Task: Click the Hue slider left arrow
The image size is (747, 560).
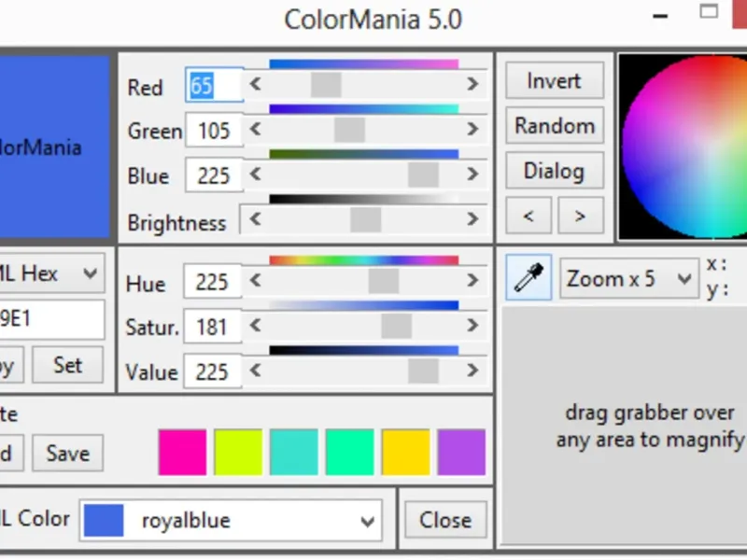Action: (255, 281)
